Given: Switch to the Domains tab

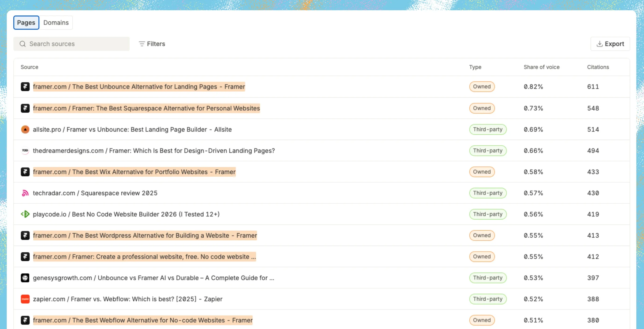Looking at the screenshot, I should point(56,23).
